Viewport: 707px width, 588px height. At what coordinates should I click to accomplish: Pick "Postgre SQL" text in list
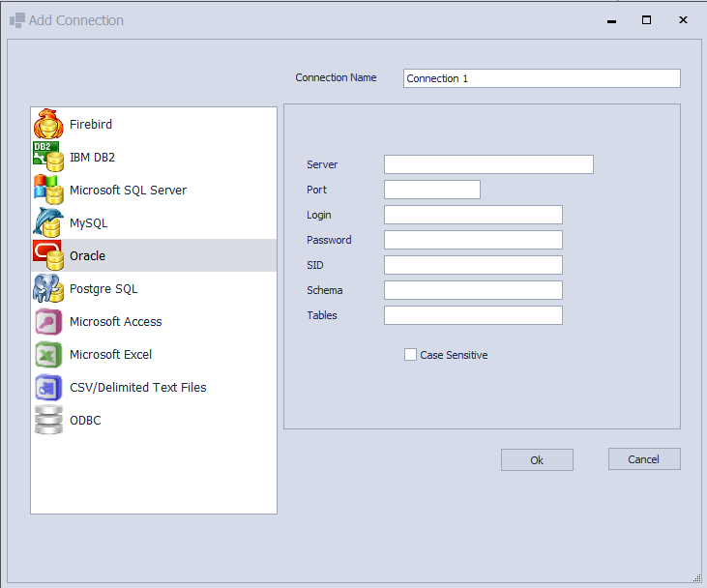[103, 289]
